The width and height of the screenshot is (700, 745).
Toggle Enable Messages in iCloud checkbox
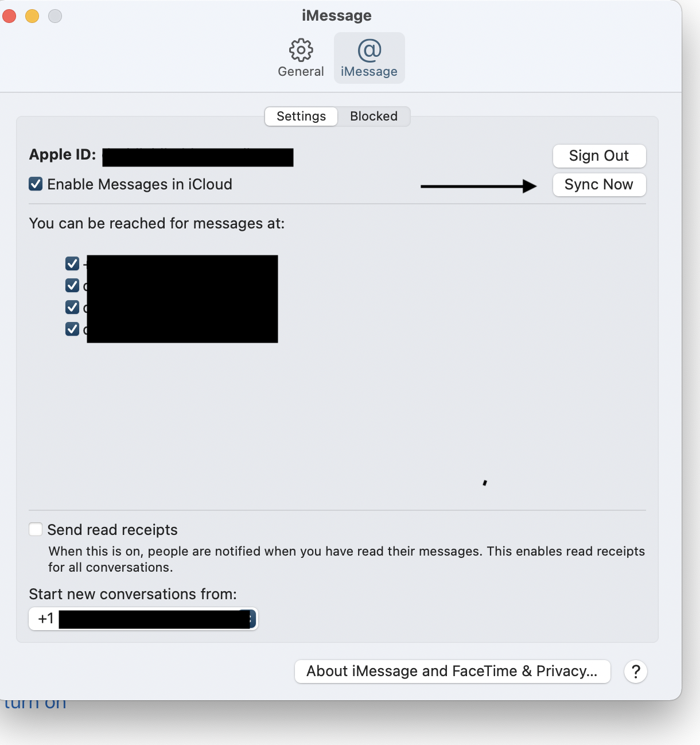(36, 184)
